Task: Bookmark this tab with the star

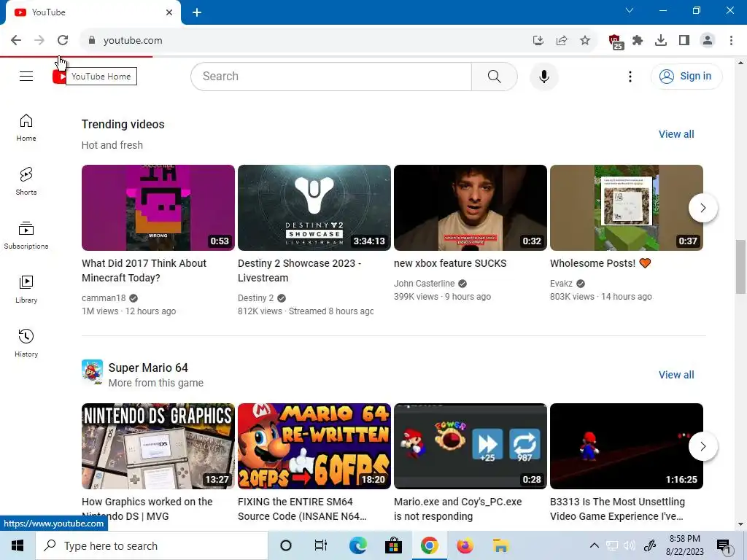Action: pos(585,41)
